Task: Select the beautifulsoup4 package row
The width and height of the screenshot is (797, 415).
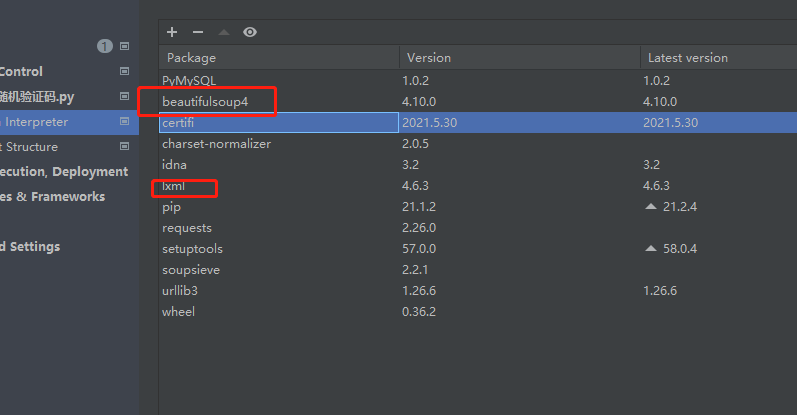Action: tap(478, 102)
